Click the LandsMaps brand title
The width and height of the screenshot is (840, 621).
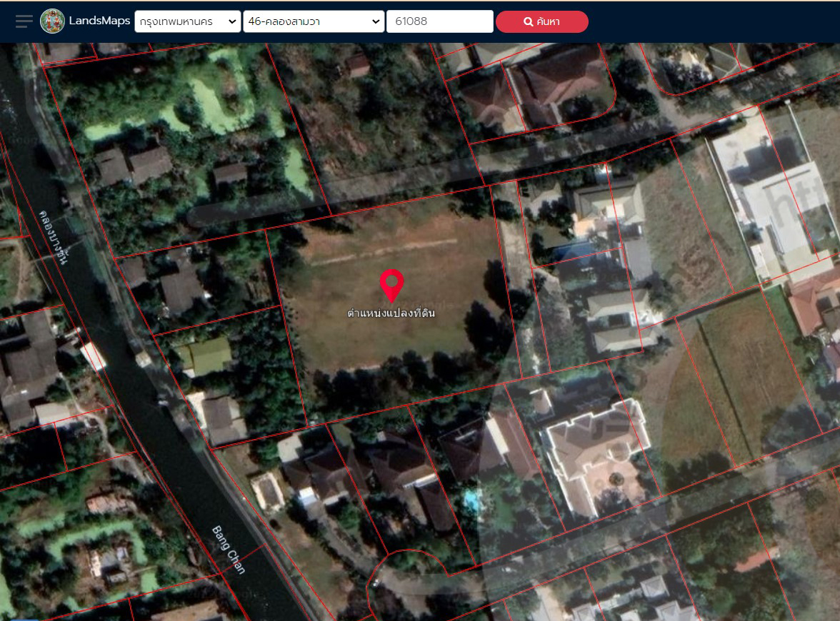99,21
